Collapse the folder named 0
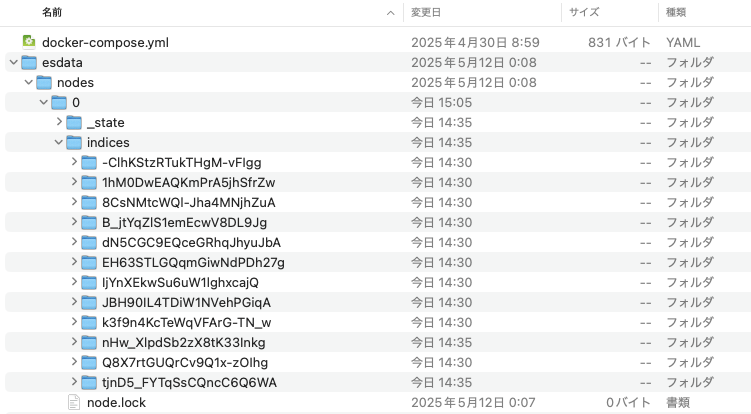This screenshot has width=751, height=414. [44, 103]
